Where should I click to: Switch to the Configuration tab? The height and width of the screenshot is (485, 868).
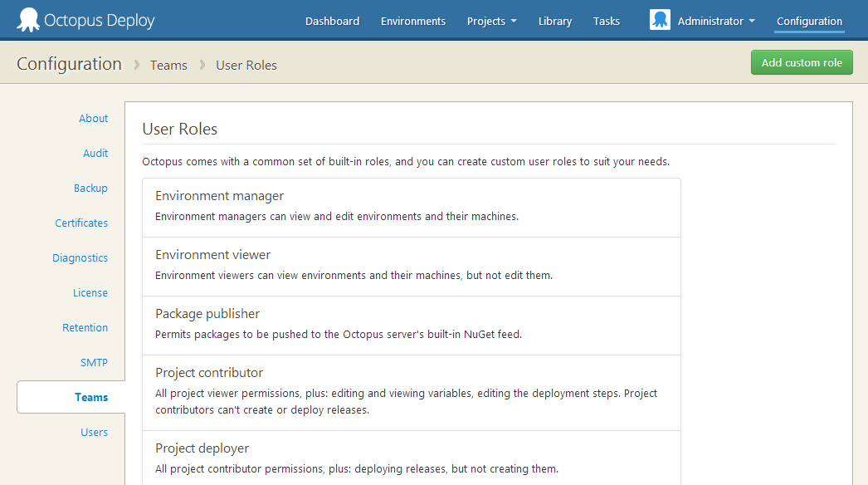[x=808, y=22]
